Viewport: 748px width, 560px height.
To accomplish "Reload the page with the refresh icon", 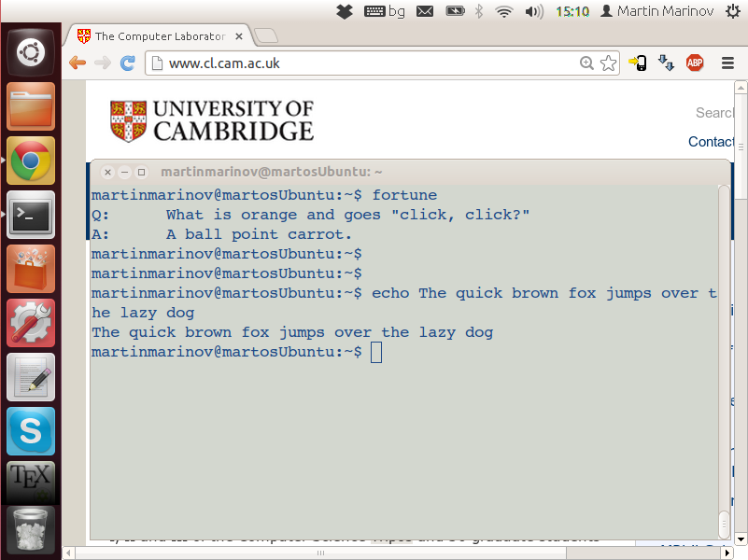I will pyautogui.click(x=127, y=63).
